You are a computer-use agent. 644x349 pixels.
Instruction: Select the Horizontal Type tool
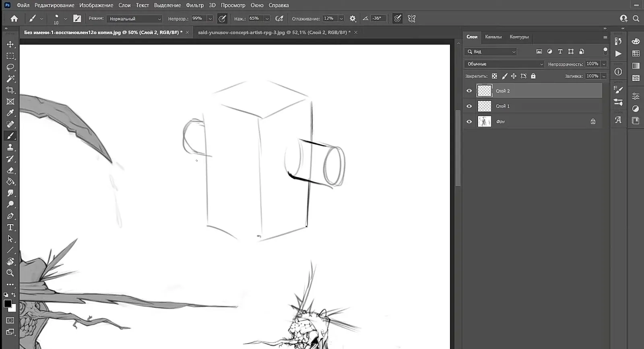10,227
